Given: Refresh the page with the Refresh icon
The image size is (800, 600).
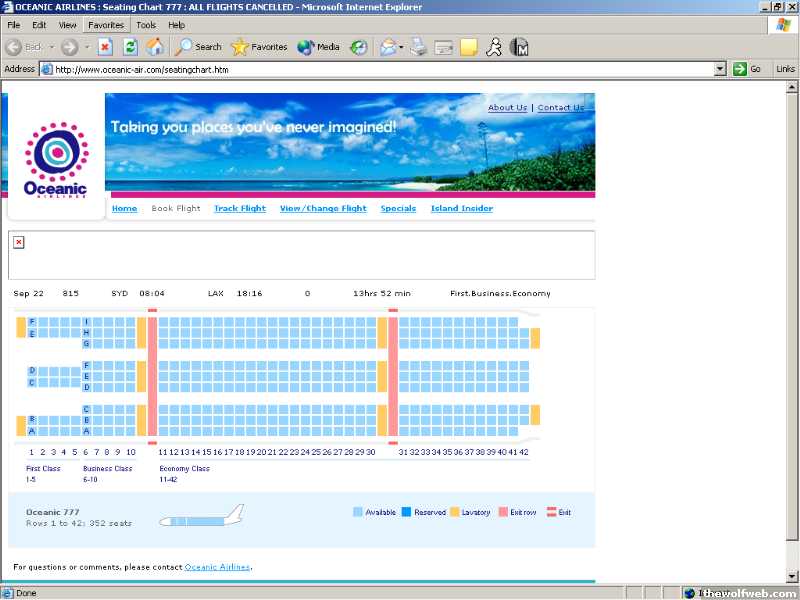Looking at the screenshot, I should pyautogui.click(x=130, y=47).
